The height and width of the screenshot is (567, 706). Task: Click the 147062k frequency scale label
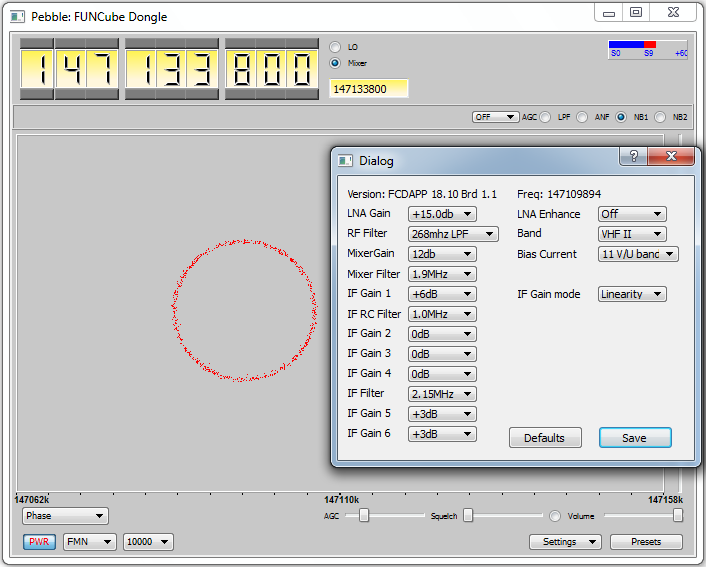point(32,500)
